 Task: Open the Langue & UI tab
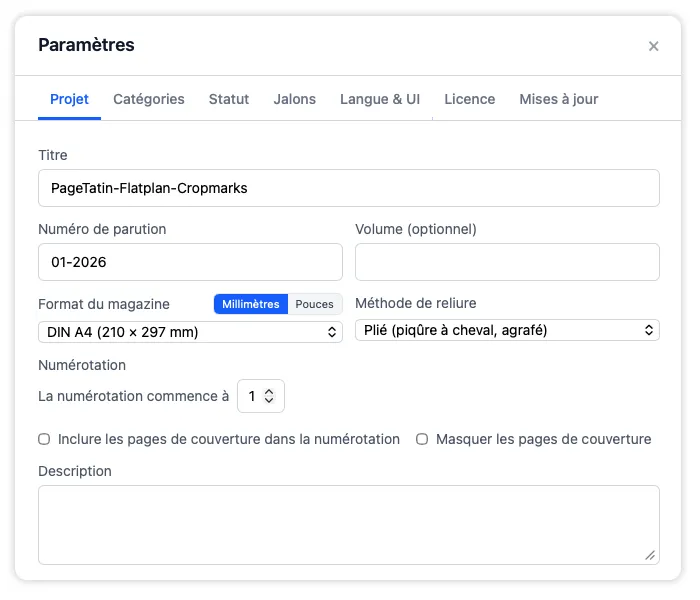pyautogui.click(x=380, y=99)
